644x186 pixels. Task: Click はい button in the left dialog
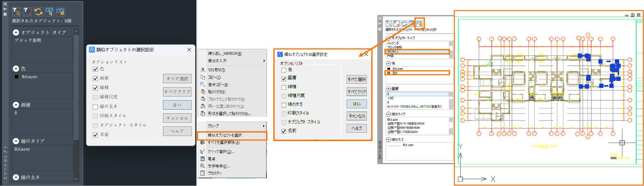pyautogui.click(x=177, y=105)
